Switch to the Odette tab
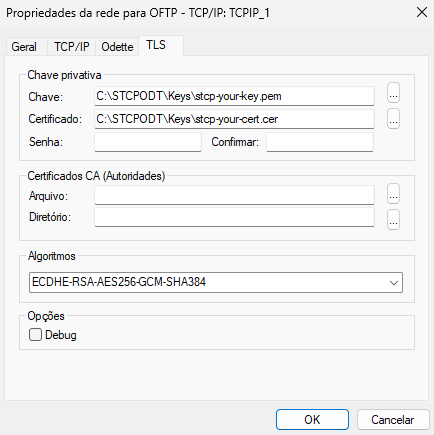 pyautogui.click(x=117, y=47)
